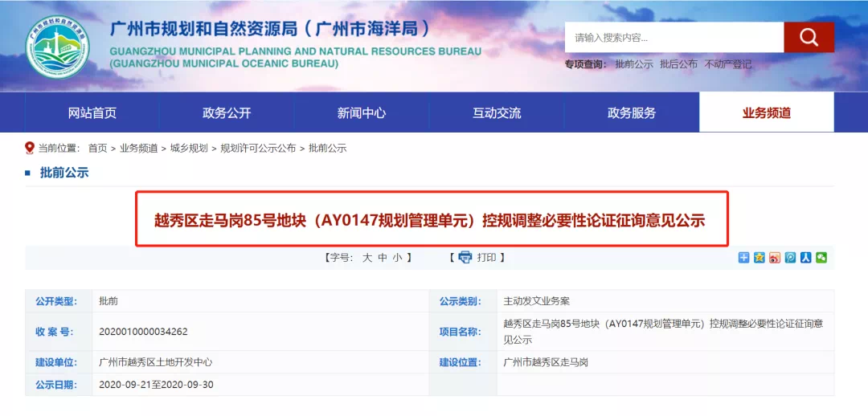Image resolution: width=868 pixels, height=416 pixels.
Task: Share via Tencent Weibo icon
Action: pos(790,258)
